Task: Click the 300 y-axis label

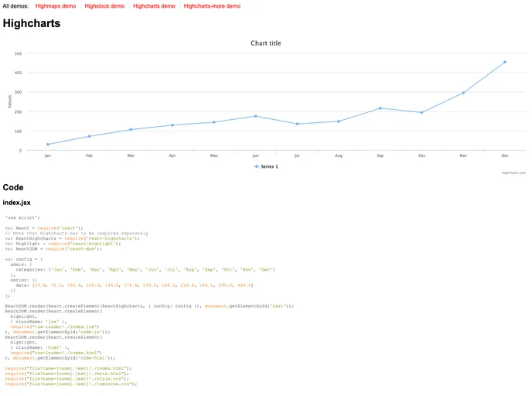Action: pyautogui.click(x=19, y=92)
